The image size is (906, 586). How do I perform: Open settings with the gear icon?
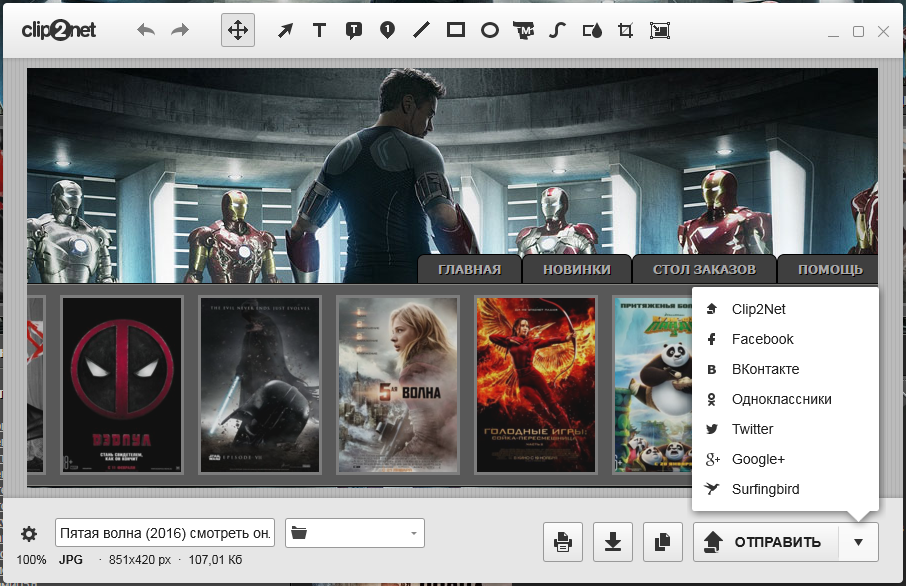[x=29, y=534]
